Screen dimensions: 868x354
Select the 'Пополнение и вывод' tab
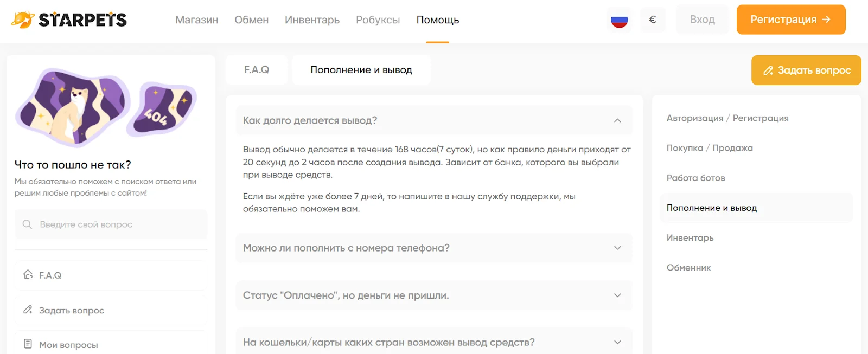pos(361,70)
